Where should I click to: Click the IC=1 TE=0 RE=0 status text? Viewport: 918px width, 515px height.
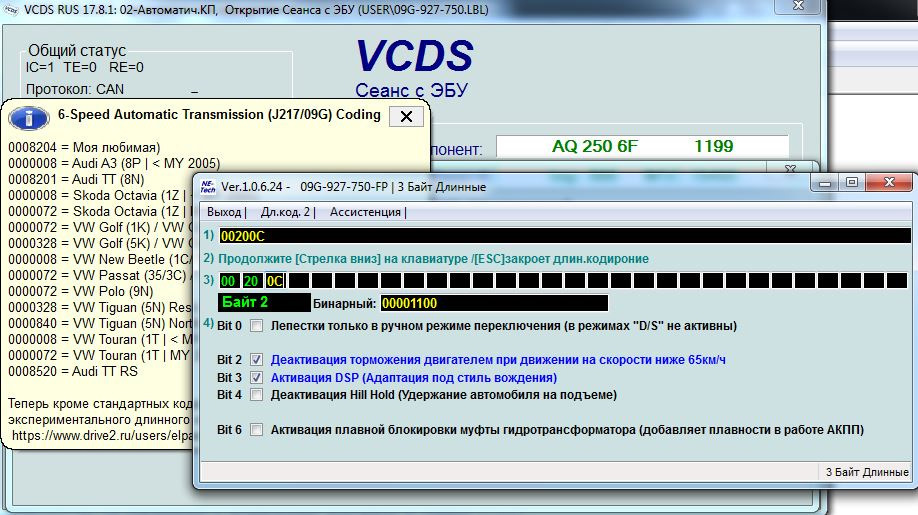click(x=84, y=67)
